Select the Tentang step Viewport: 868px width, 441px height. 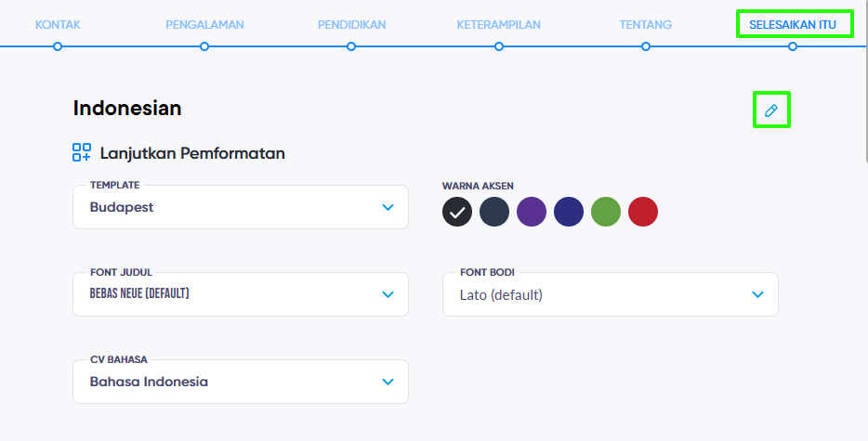pos(646,25)
